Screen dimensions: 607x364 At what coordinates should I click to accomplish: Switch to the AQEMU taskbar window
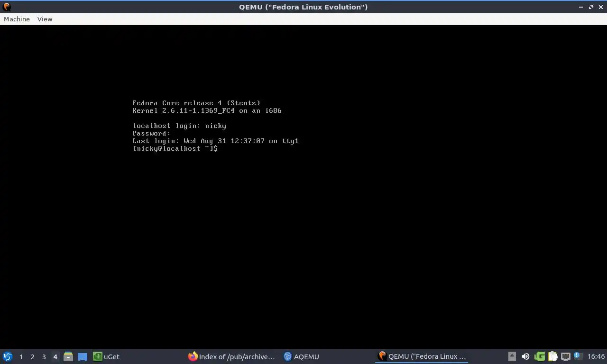[x=301, y=356]
